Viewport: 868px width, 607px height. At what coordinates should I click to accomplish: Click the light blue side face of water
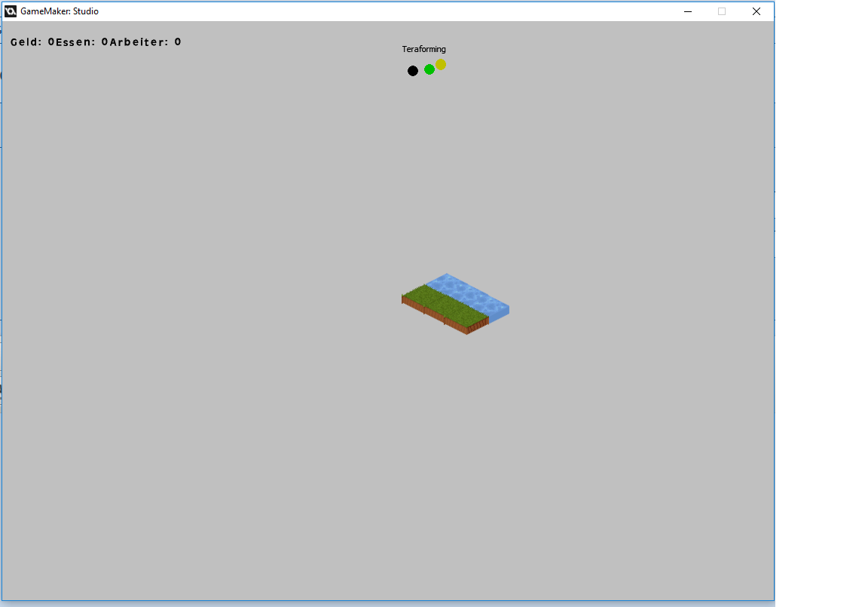pyautogui.click(x=500, y=314)
